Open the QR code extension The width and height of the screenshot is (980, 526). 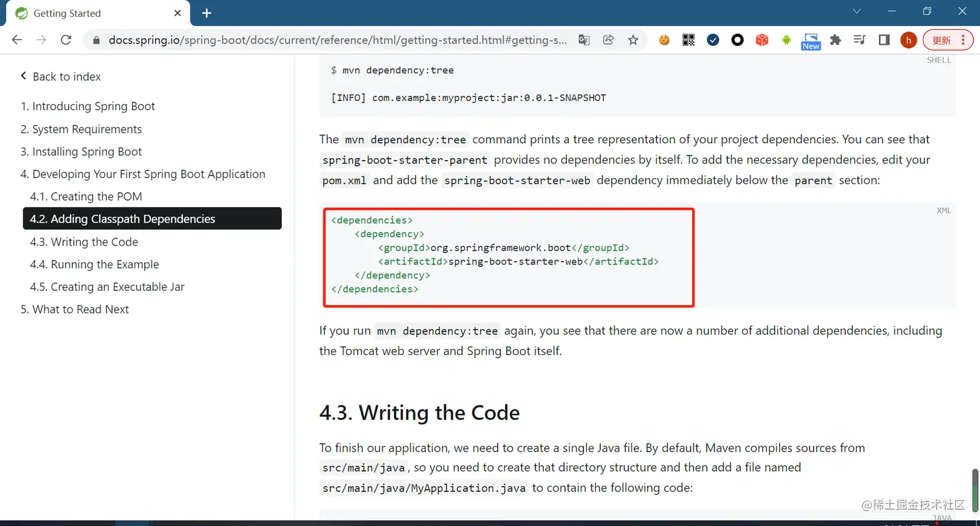click(x=688, y=40)
